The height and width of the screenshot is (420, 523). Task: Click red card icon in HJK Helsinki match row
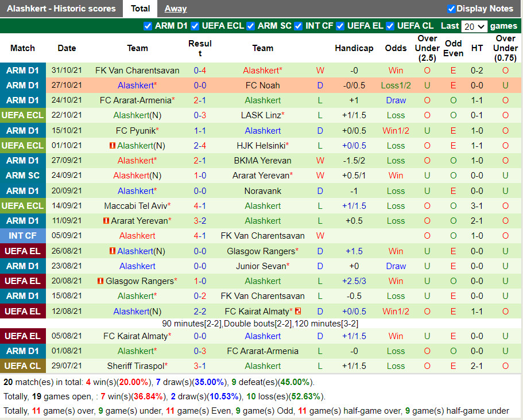tap(113, 146)
